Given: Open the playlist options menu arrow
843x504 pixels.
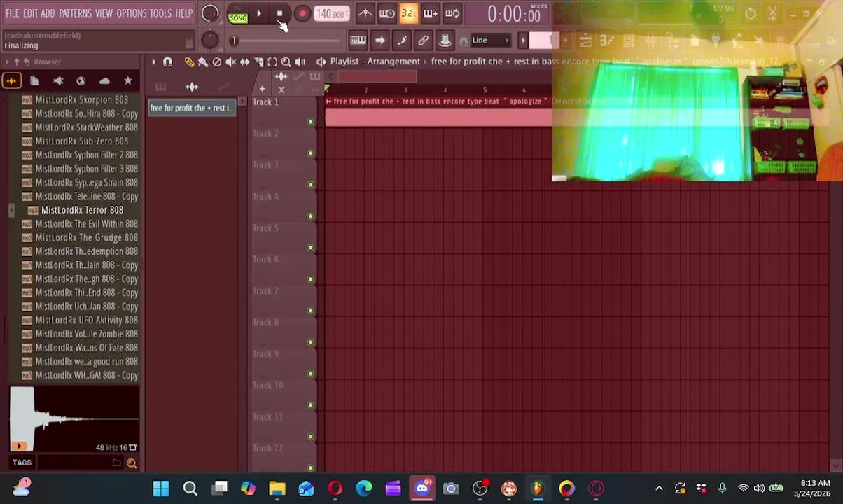Looking at the screenshot, I should [x=153, y=62].
